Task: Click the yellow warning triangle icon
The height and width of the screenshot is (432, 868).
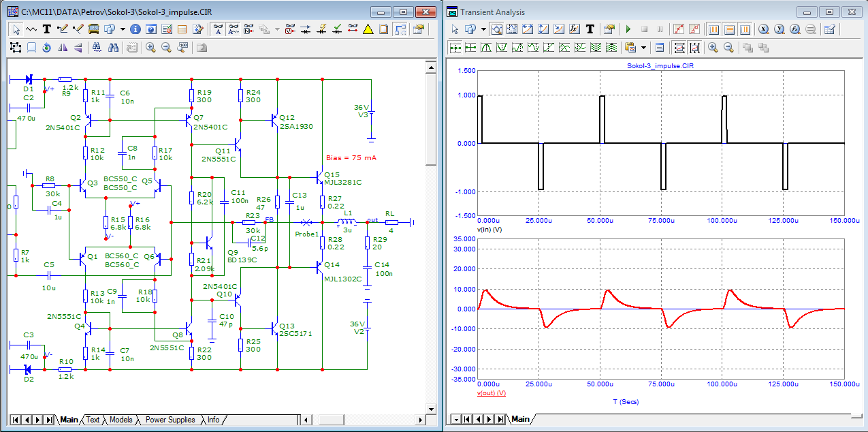Action: [x=368, y=29]
